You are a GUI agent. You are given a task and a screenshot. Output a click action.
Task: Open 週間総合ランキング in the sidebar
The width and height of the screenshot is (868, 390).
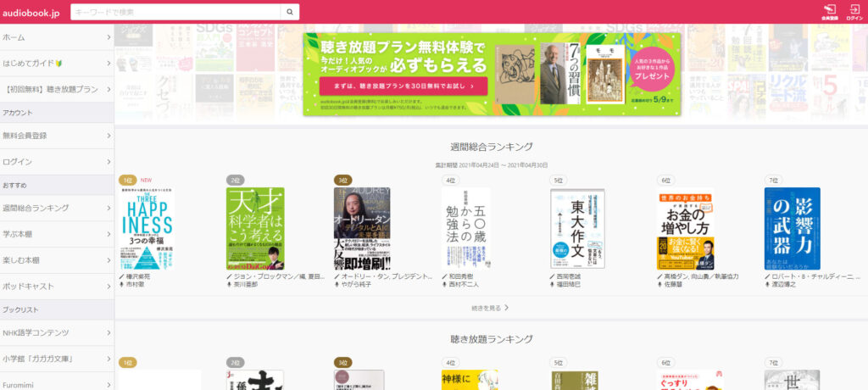tap(57, 209)
